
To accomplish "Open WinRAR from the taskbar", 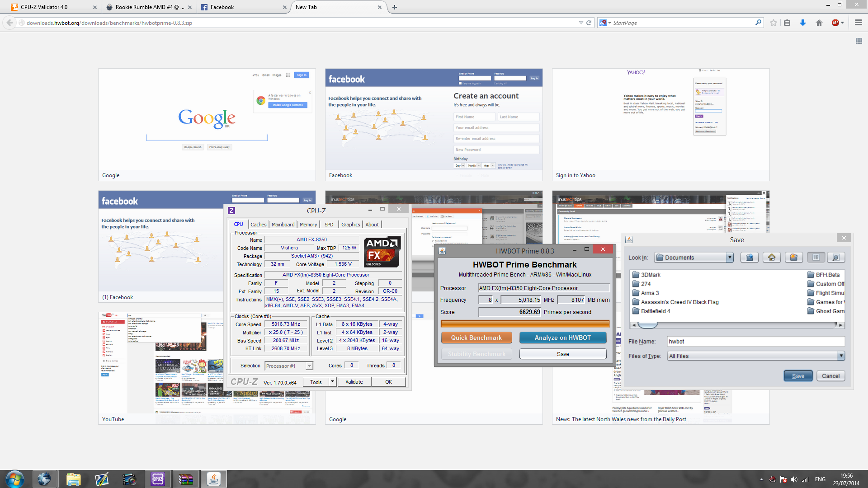I will [185, 479].
